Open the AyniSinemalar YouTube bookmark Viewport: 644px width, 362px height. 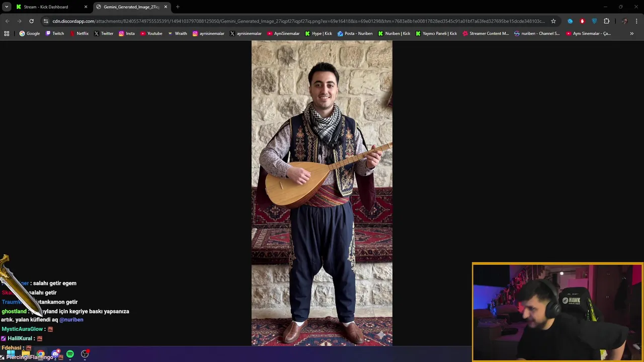(283, 34)
